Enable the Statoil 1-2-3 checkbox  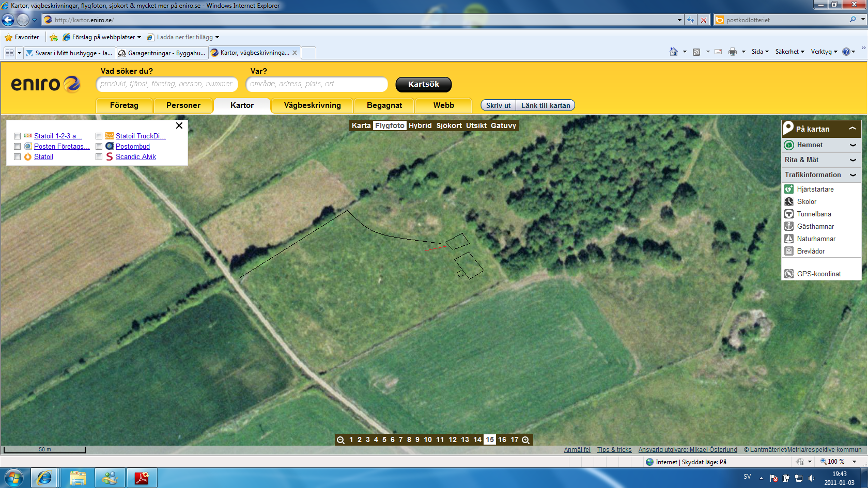[x=18, y=136]
